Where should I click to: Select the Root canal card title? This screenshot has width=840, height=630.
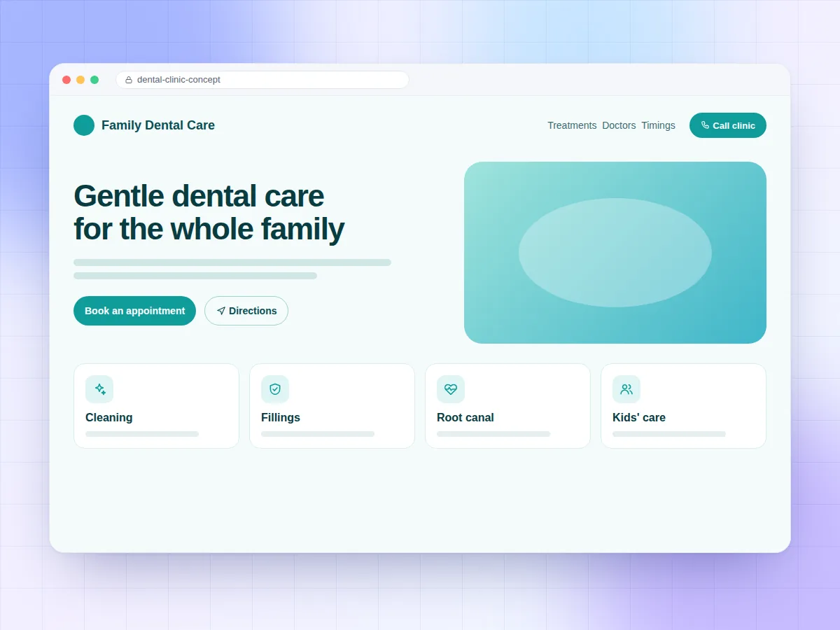465,417
